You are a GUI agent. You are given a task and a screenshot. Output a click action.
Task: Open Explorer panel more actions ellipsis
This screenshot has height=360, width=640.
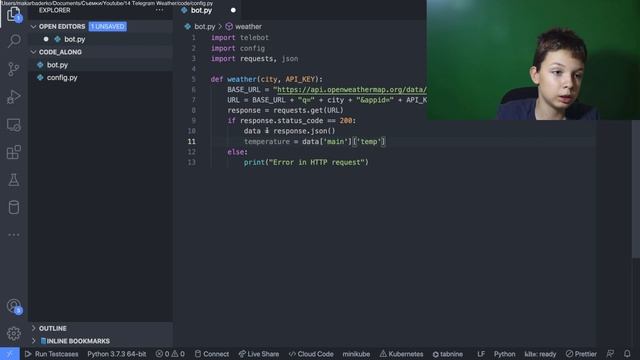coord(159,10)
